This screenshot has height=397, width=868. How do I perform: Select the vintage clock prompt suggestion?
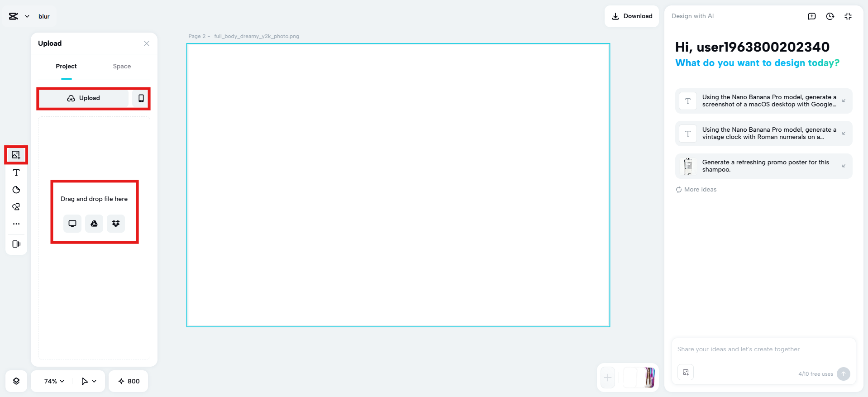pos(764,134)
